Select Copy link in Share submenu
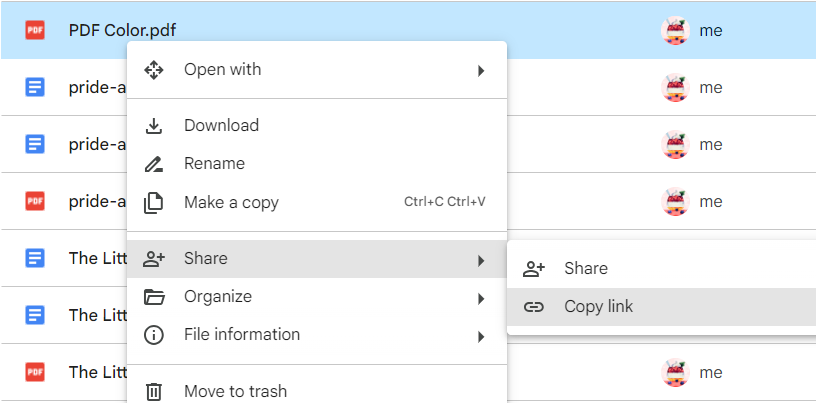This screenshot has height=403, width=816. [x=598, y=307]
